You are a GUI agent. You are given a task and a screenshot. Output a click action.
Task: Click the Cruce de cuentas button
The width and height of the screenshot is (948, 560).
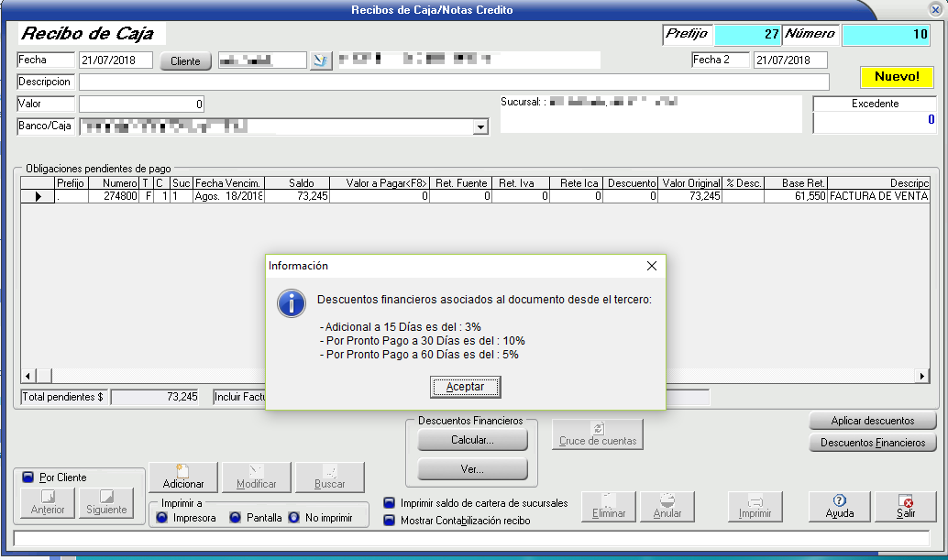[597, 434]
